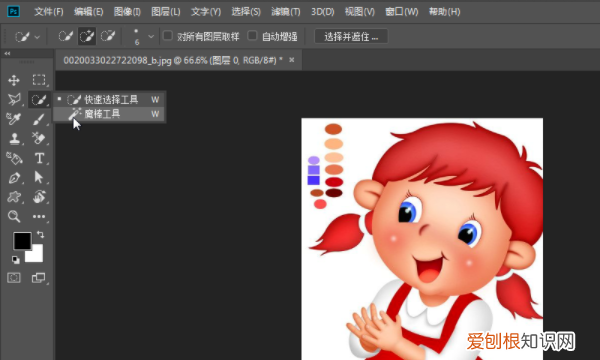
Task: Choose 魔棒工具 from flyout
Action: (109, 114)
